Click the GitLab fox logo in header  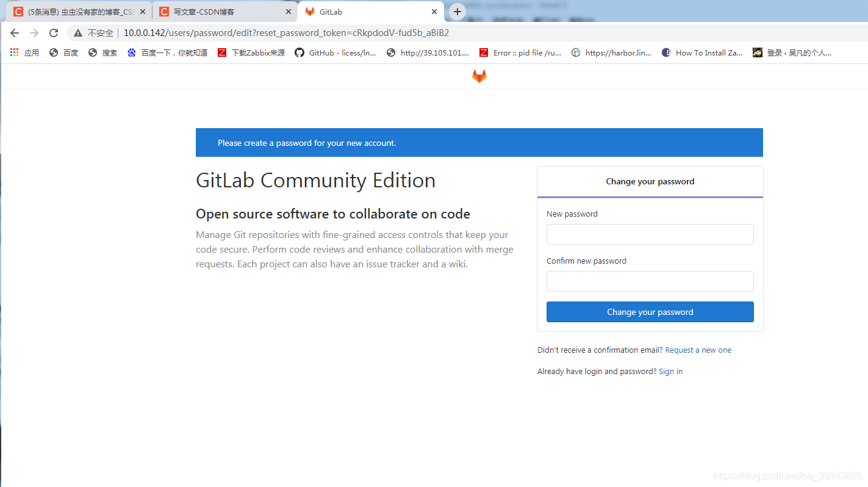click(x=479, y=76)
